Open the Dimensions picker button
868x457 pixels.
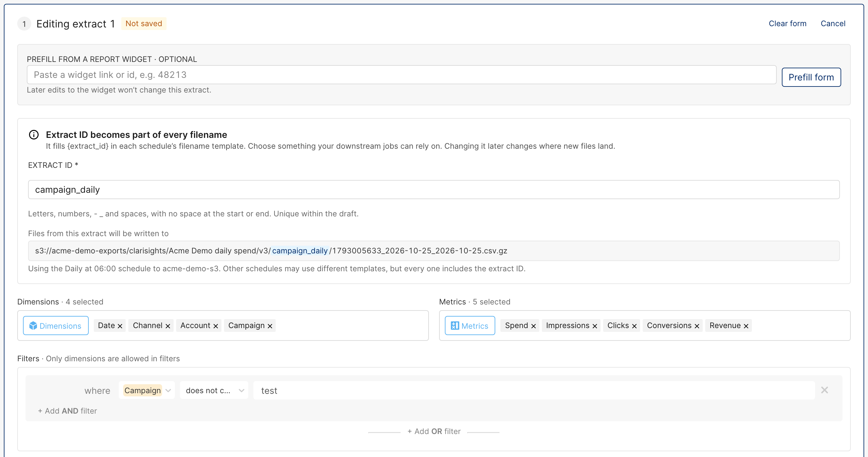coord(56,326)
